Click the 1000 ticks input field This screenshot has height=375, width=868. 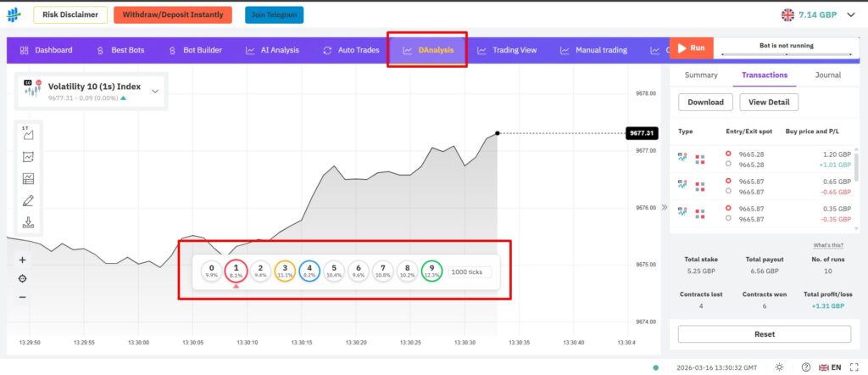click(470, 271)
